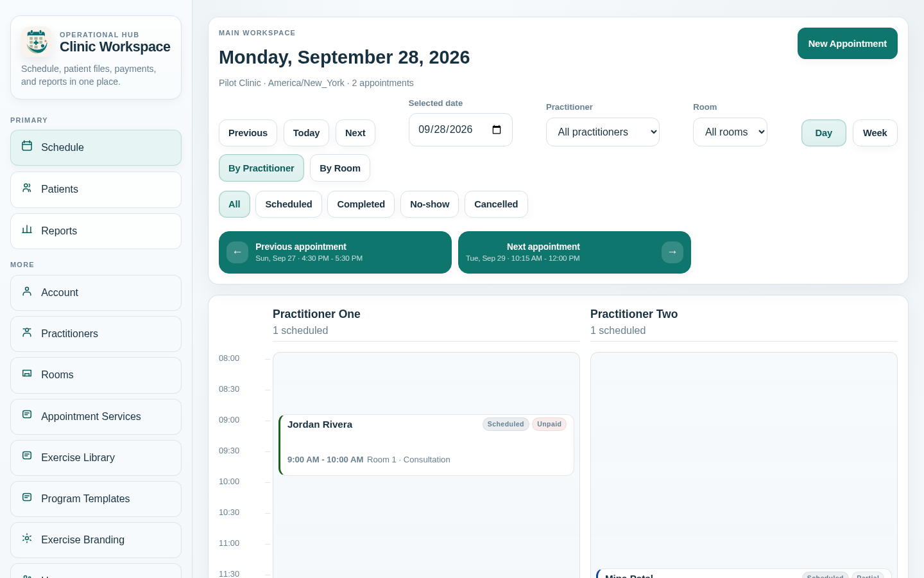The height and width of the screenshot is (578, 924).
Task: Click the Appointment Services icon
Action: click(x=27, y=415)
